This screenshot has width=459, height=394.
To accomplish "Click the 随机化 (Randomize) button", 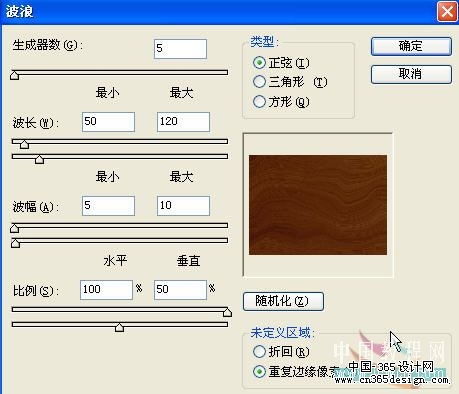I will [283, 301].
